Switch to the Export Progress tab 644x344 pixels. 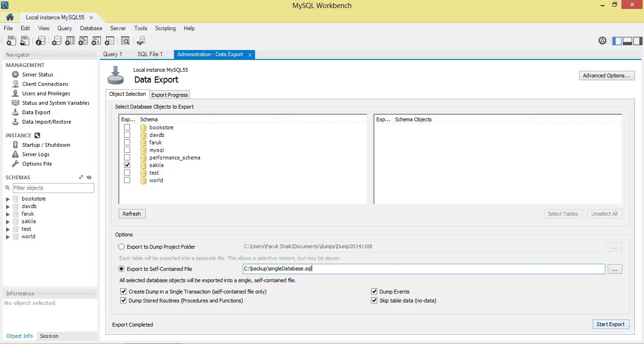170,95
